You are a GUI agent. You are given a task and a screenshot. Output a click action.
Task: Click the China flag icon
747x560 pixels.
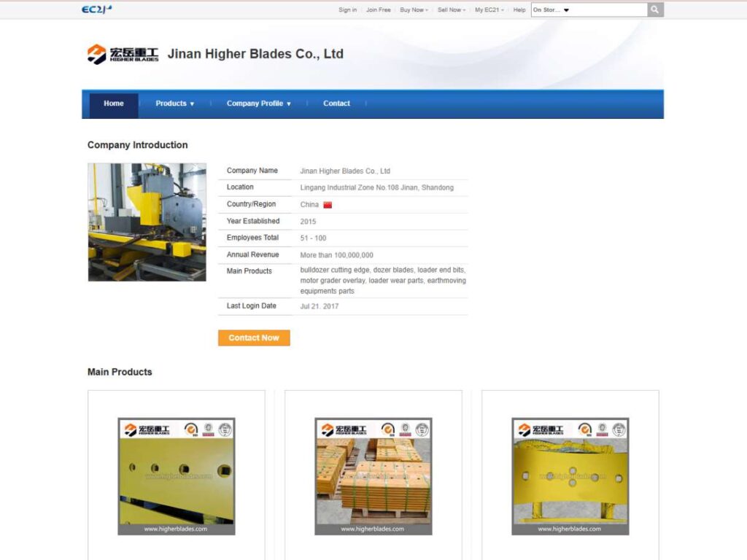(x=328, y=205)
